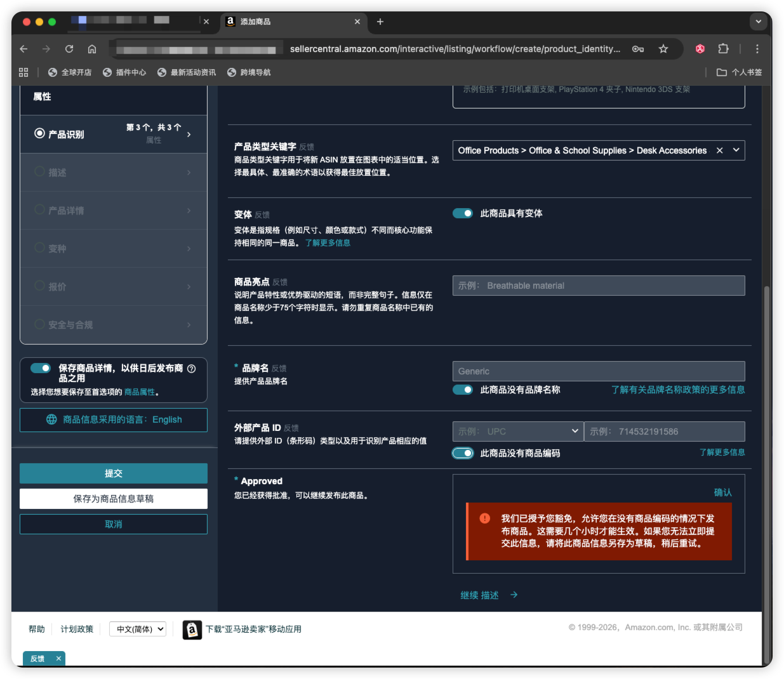Image resolution: width=784 pixels, height=679 pixels.
Task: Open the browser home page icon
Action: [92, 49]
